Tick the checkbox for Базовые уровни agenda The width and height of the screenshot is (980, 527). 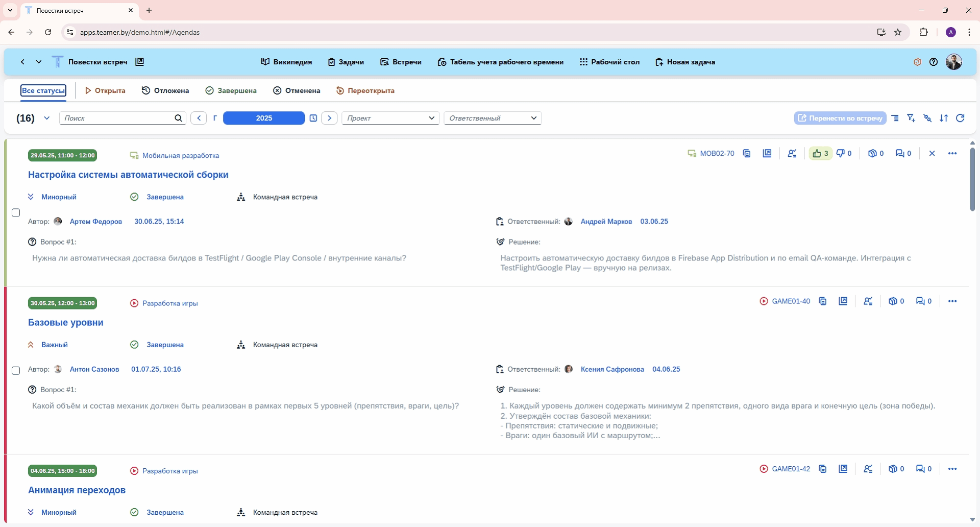pyautogui.click(x=16, y=370)
